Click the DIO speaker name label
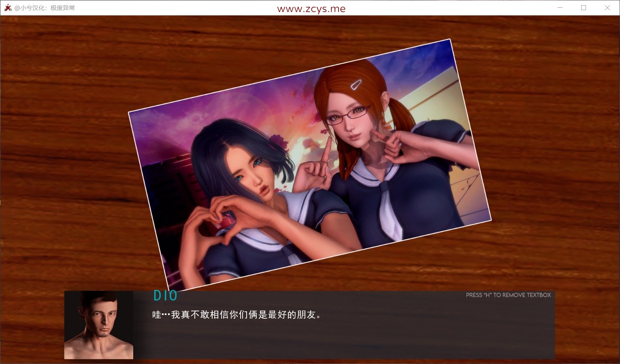Screen dimensions: 620x364 165,296
